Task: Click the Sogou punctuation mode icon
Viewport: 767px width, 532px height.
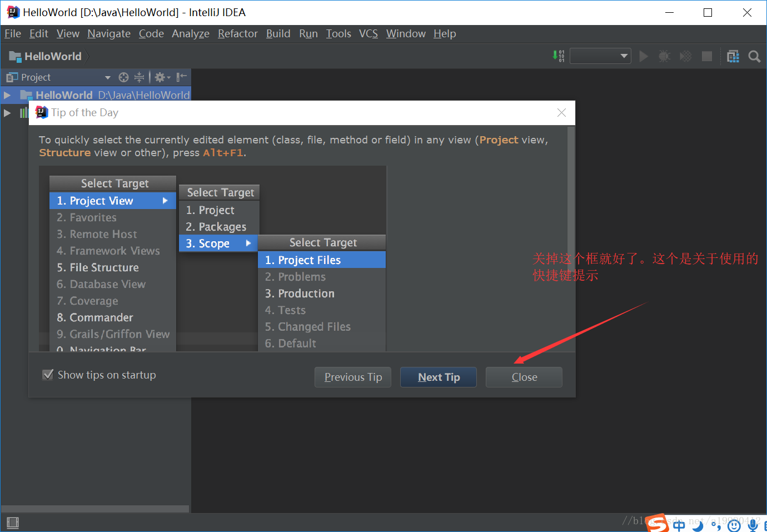Action: [x=716, y=525]
